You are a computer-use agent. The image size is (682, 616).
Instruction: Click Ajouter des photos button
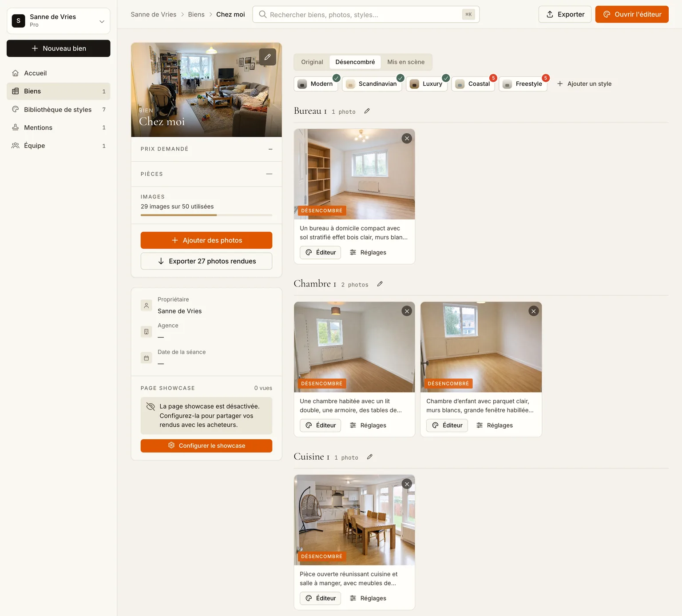coord(206,240)
